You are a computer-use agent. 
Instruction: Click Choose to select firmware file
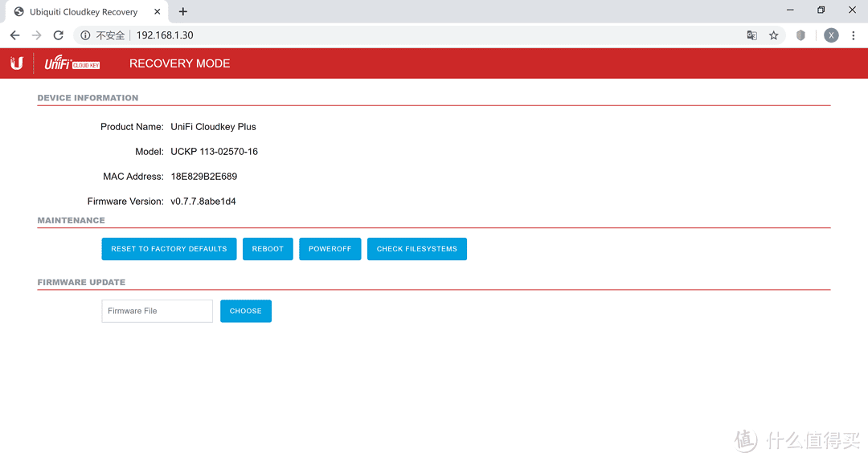245,311
